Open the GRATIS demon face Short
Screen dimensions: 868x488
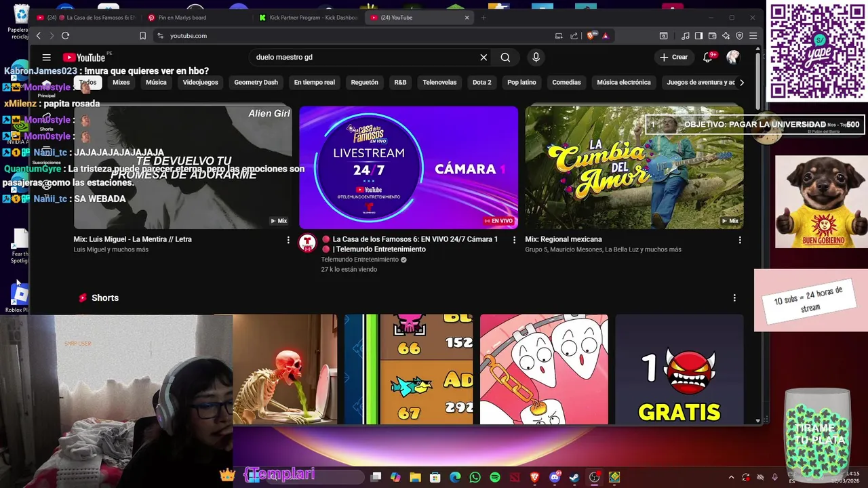(x=679, y=369)
